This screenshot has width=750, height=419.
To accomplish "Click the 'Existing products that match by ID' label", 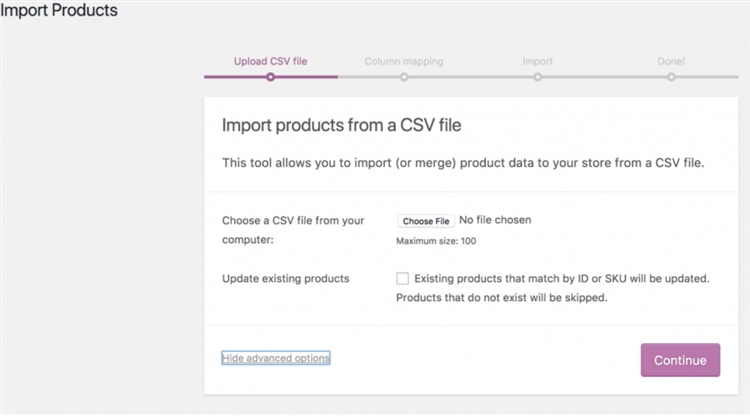I will tap(561, 278).
